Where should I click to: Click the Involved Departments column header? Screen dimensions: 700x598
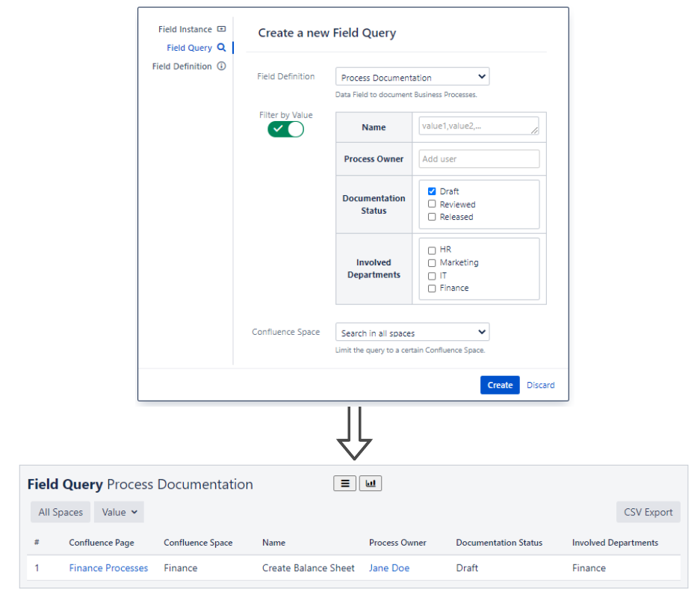point(615,543)
